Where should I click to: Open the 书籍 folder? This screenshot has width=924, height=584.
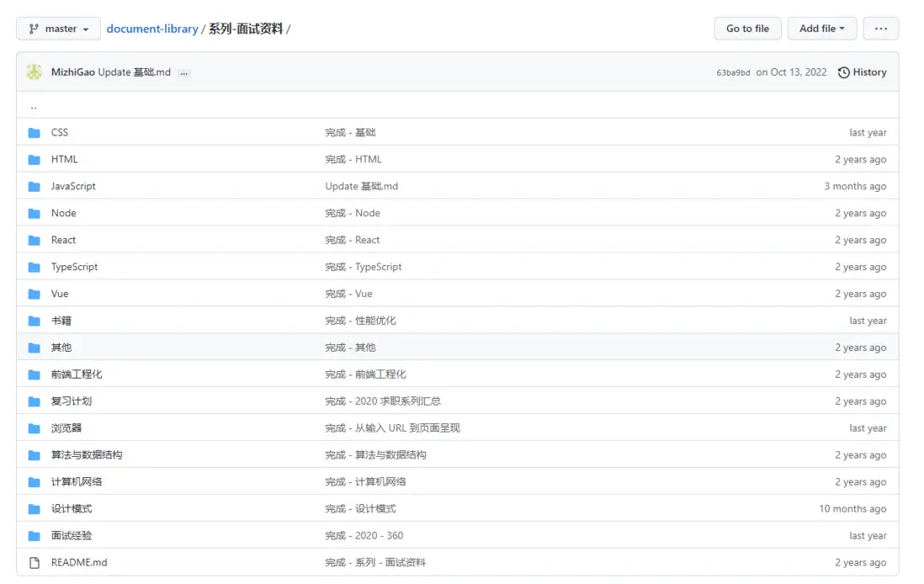61,321
